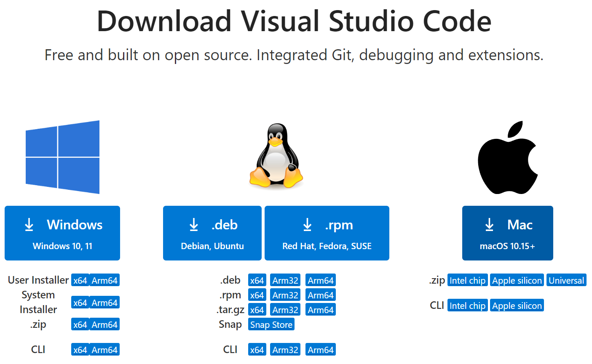Get Windows User Installer x64

click(x=80, y=280)
